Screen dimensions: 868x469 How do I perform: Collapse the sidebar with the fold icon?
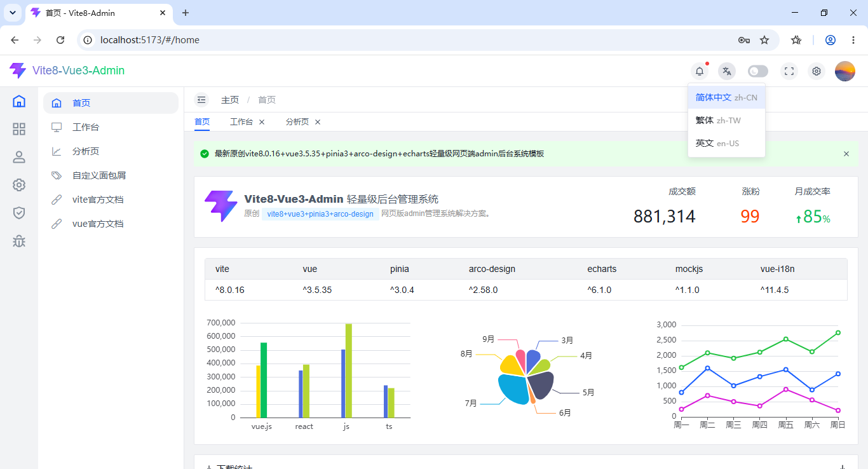201,100
